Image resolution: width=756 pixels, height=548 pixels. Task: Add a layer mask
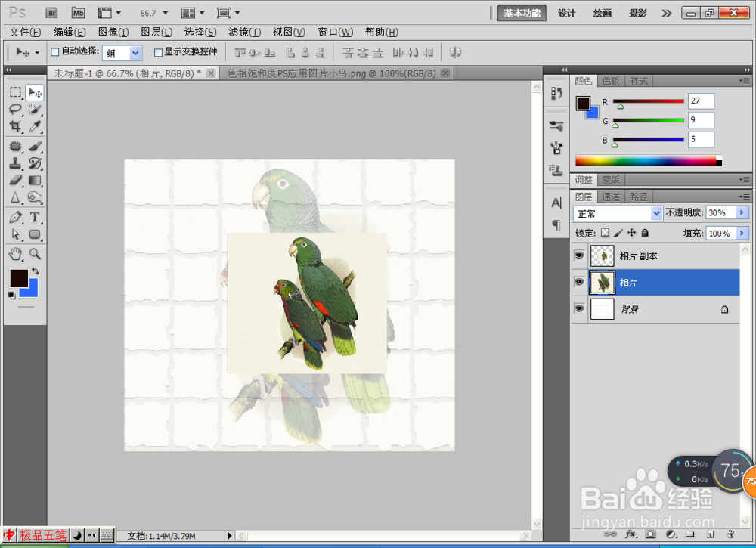pyautogui.click(x=651, y=534)
